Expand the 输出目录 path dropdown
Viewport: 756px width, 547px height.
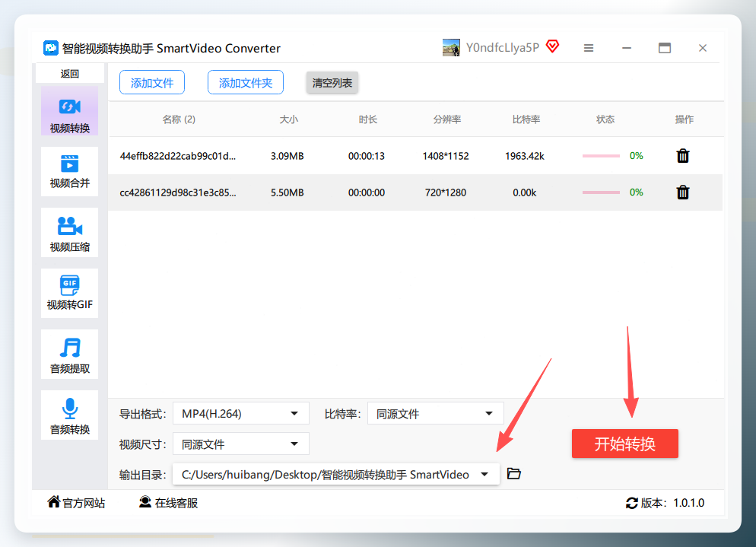[x=336, y=475]
